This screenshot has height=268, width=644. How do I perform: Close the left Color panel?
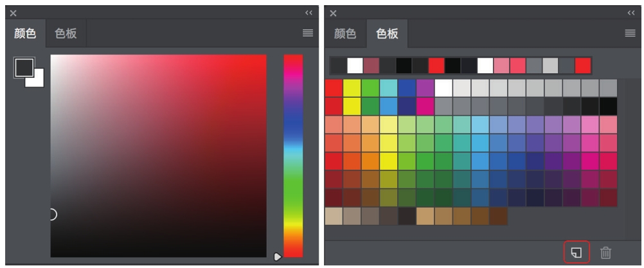tap(13, 13)
